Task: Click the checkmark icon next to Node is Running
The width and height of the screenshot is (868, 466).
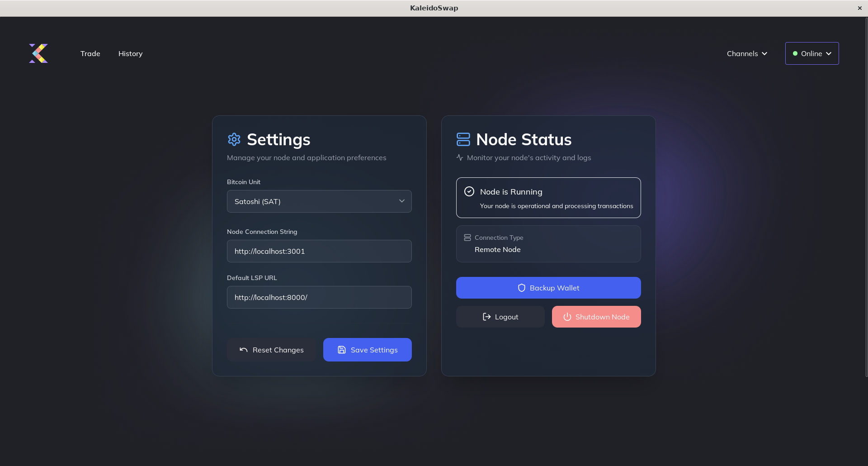Action: 469,191
